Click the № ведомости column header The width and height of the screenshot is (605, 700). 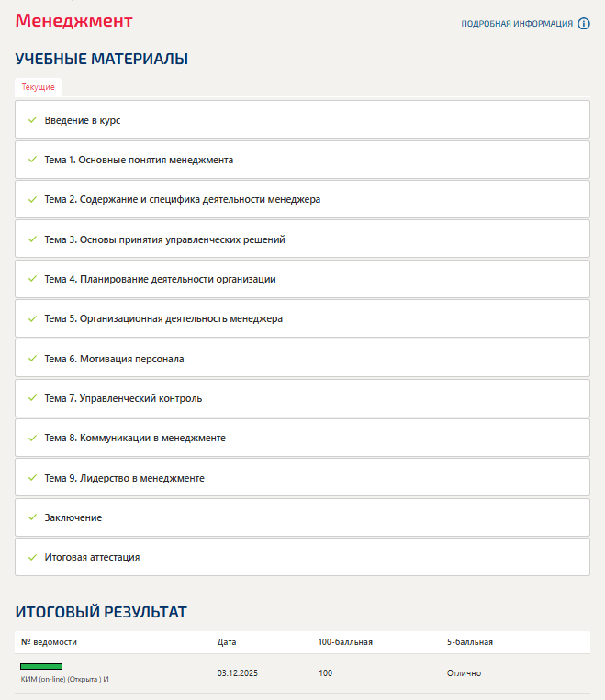pos(49,642)
